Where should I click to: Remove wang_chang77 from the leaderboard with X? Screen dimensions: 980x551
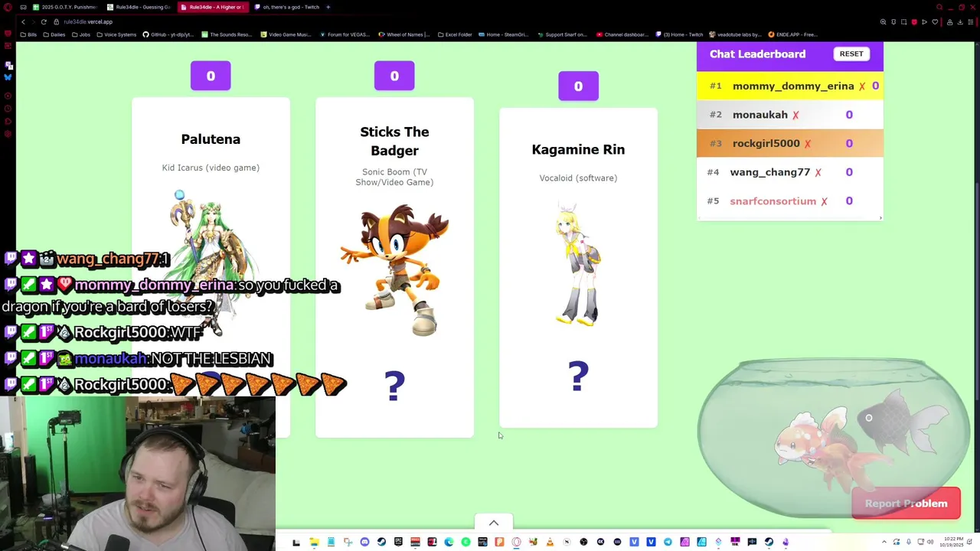818,173
